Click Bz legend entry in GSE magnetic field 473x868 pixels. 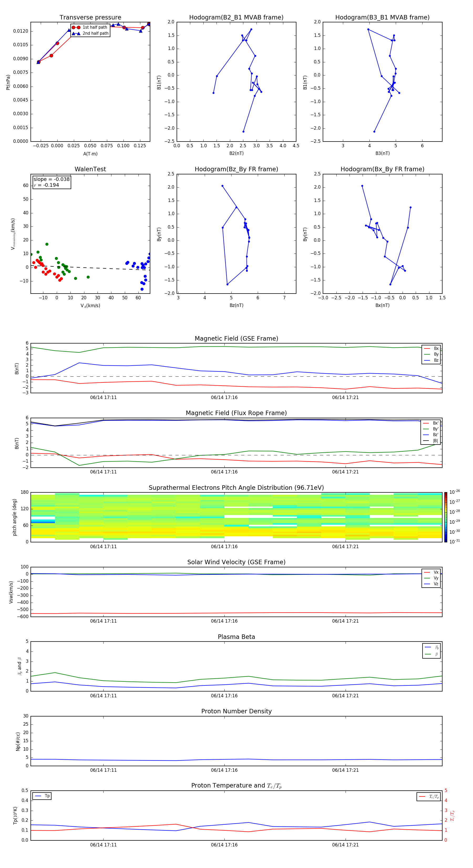[x=431, y=361]
